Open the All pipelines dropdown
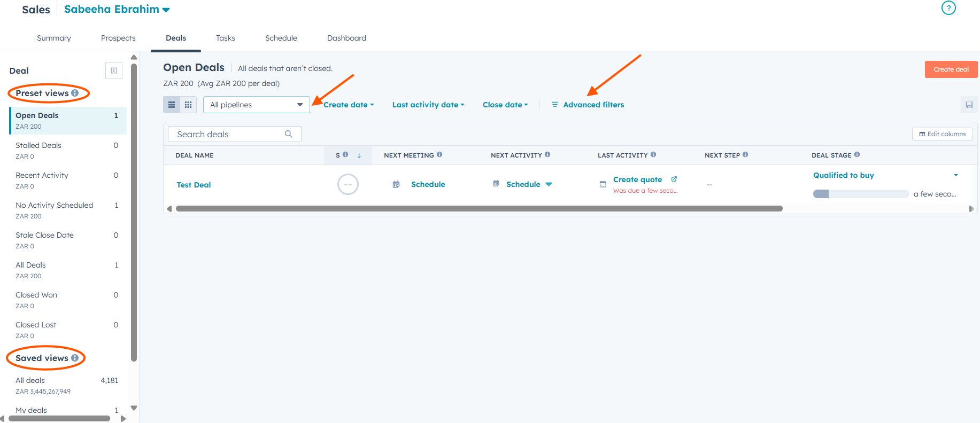Viewport: 980px width, 423px height. 256,105
